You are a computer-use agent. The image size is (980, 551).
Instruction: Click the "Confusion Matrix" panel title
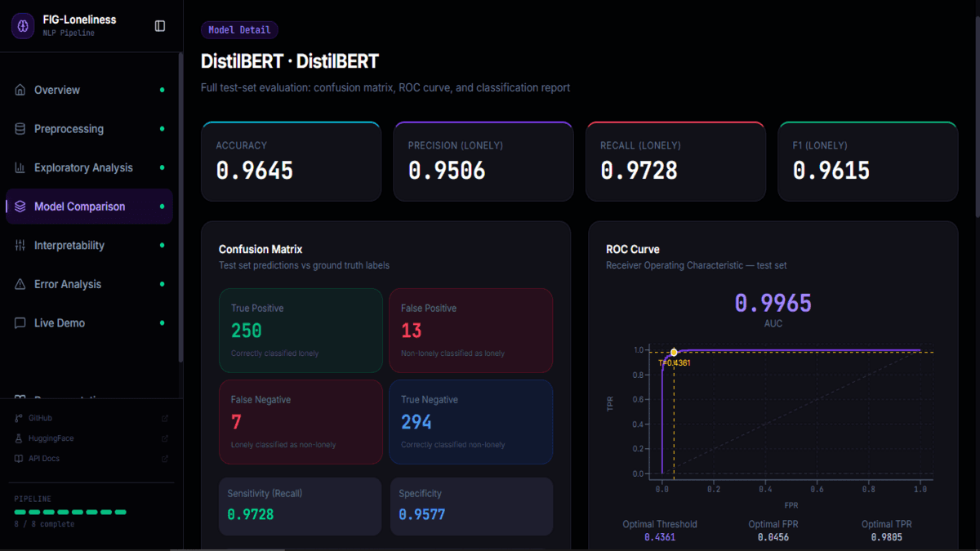click(261, 250)
